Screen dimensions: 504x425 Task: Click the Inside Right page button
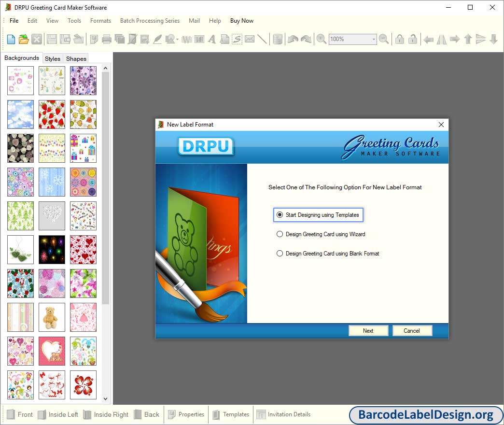click(106, 414)
